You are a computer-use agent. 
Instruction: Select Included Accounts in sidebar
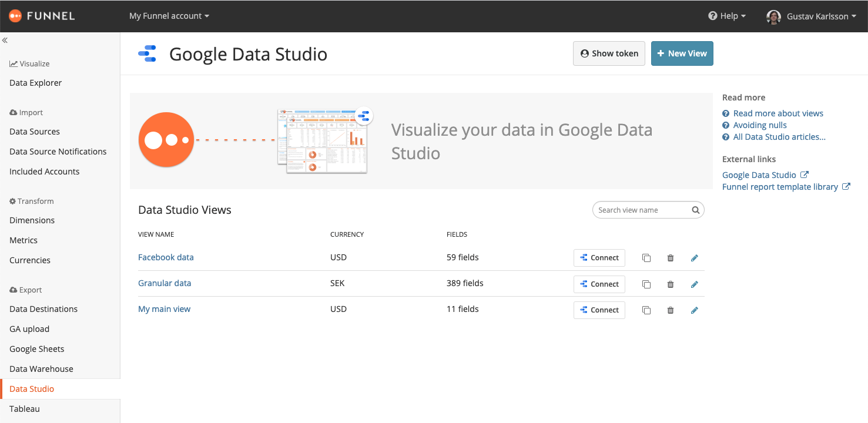click(45, 172)
